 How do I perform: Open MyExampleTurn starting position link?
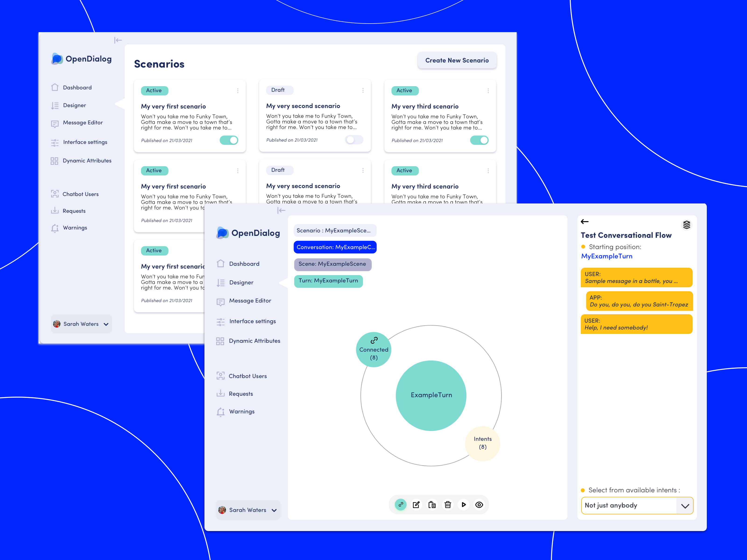pos(606,256)
